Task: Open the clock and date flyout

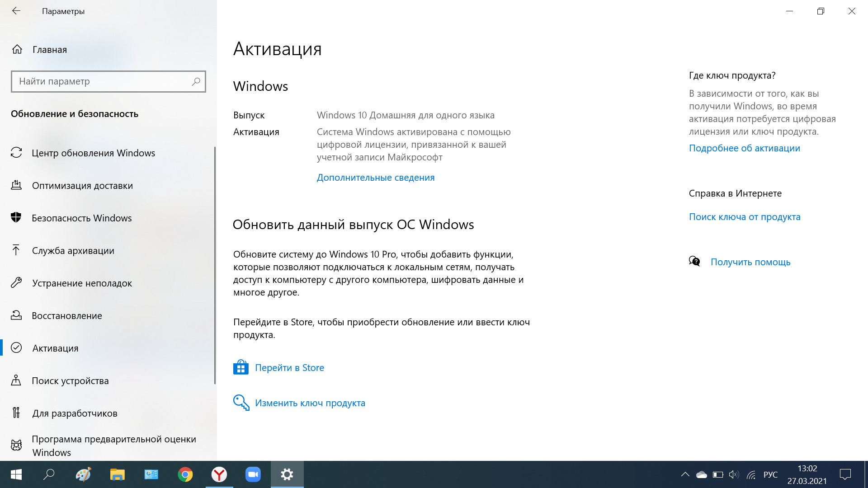Action: 807,474
